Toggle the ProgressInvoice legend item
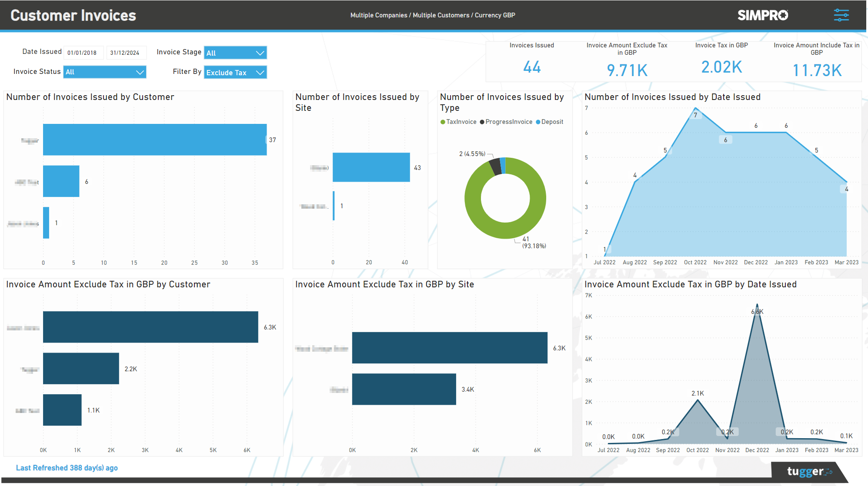The height and width of the screenshot is (486, 868). [x=507, y=122]
